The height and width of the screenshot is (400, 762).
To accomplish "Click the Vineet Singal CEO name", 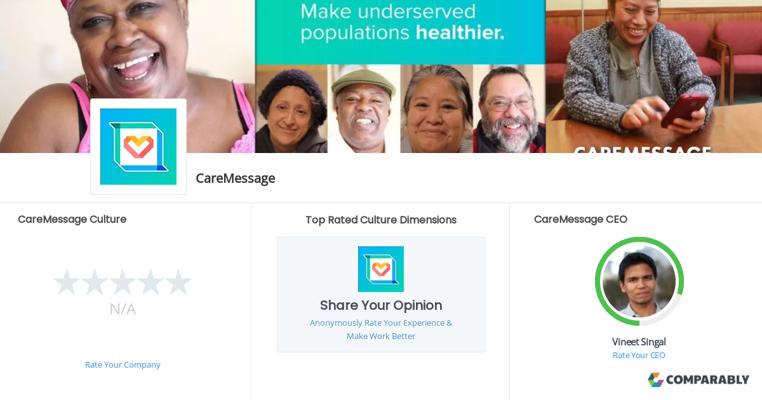I will (x=639, y=342).
